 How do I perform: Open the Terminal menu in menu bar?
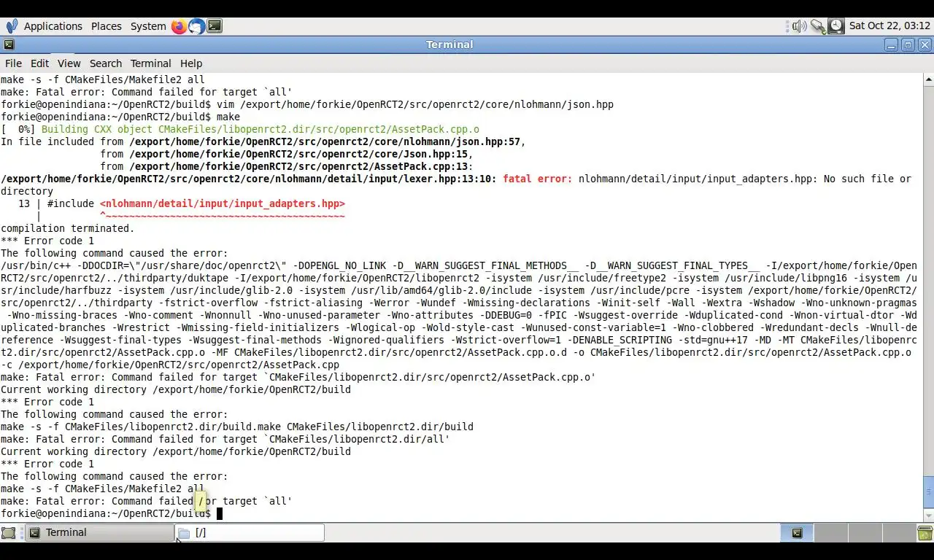tap(150, 63)
